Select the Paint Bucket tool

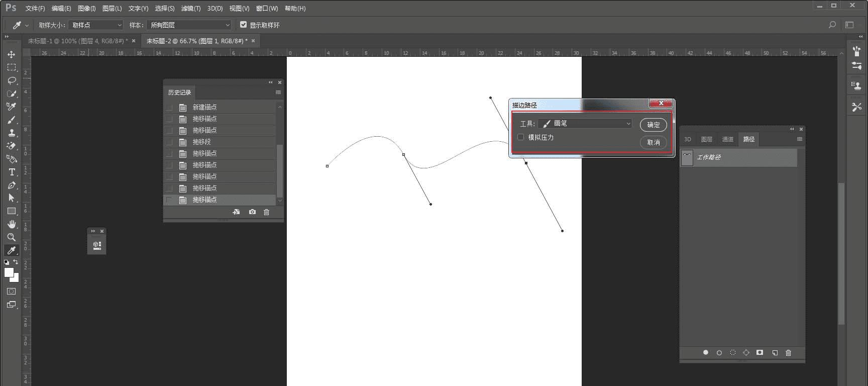[x=12, y=159]
